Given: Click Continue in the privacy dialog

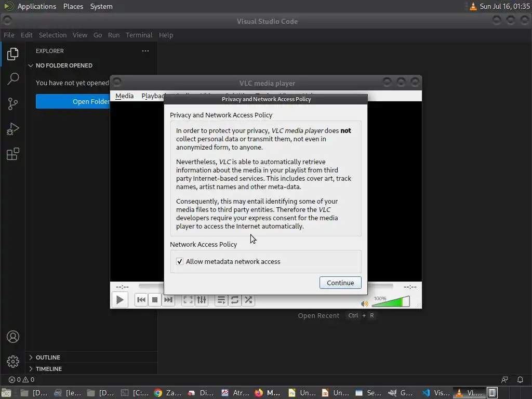Looking at the screenshot, I should tap(340, 283).
